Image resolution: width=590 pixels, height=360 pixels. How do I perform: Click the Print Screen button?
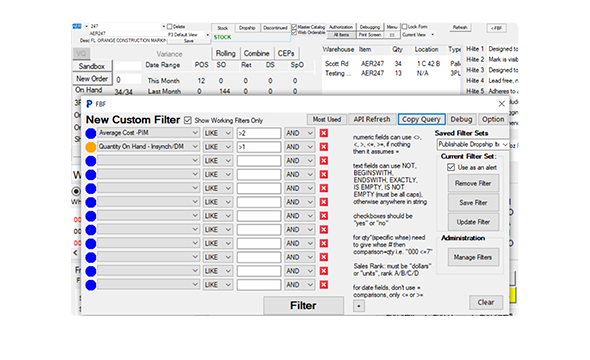tap(370, 35)
